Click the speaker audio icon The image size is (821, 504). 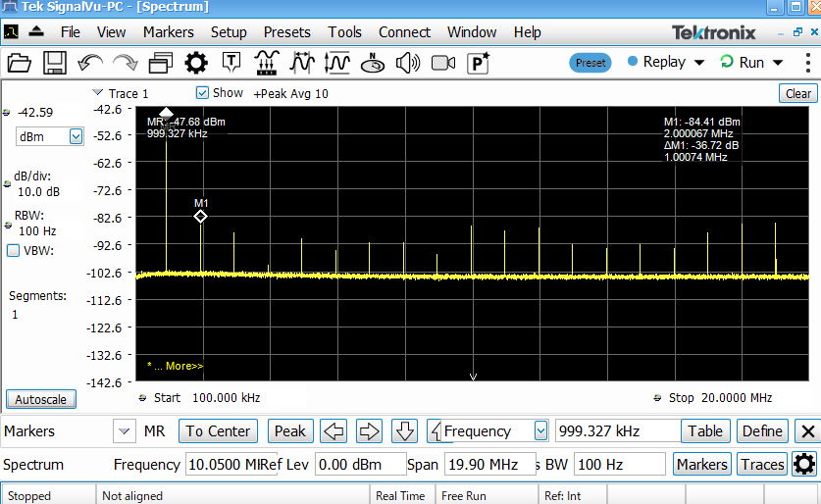tap(407, 64)
